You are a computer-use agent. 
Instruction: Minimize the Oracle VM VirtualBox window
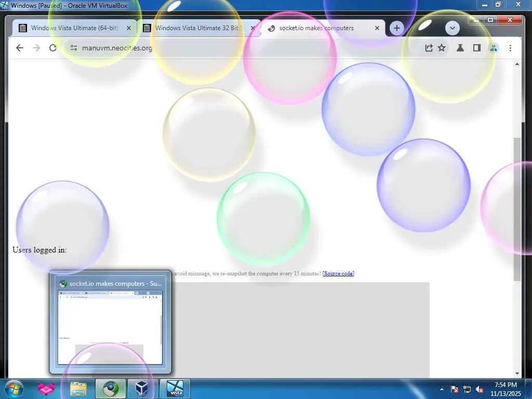click(x=485, y=5)
